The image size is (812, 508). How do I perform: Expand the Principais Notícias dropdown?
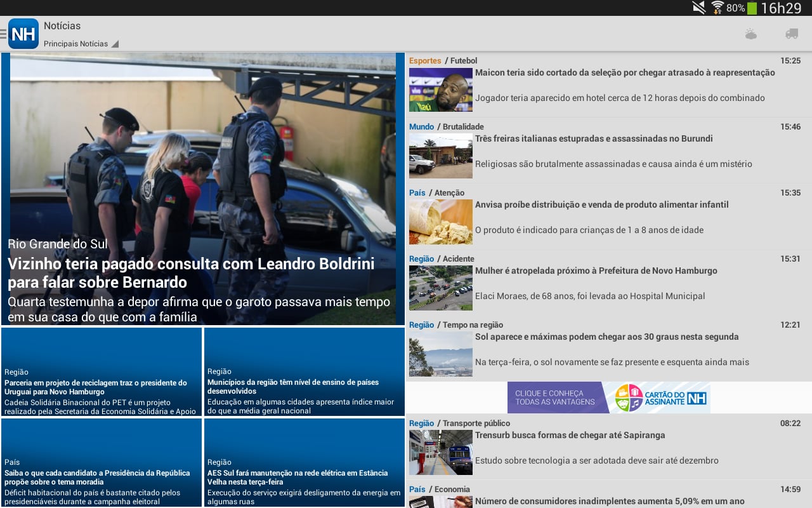click(x=81, y=44)
